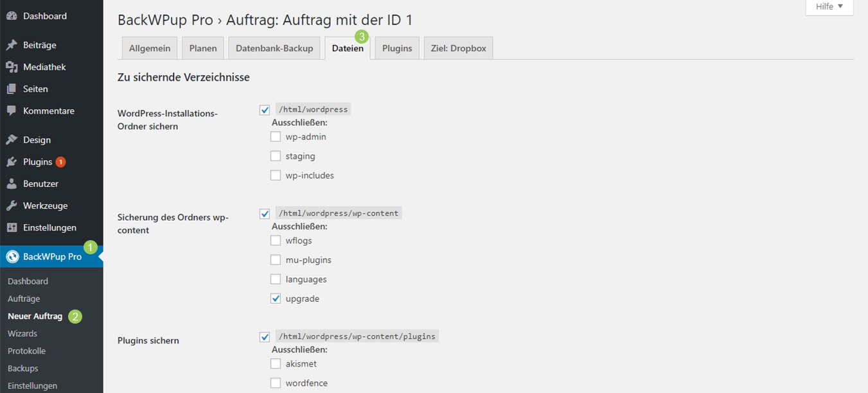Open the Protokolle page
Screen dimensions: 868x393
click(x=26, y=351)
